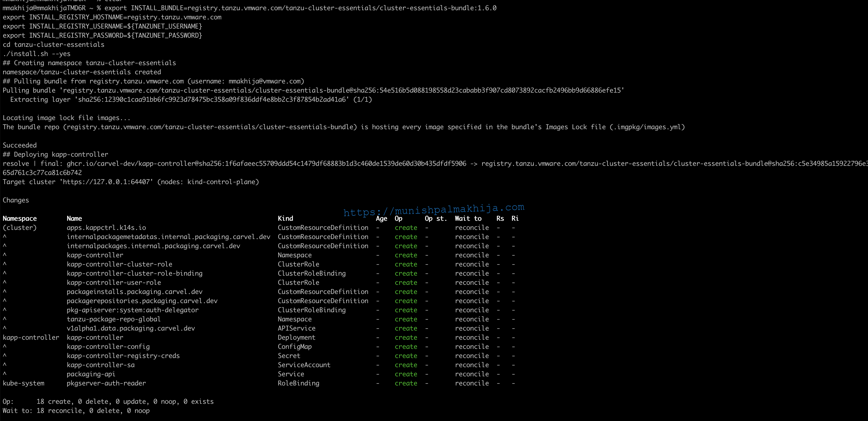Screen dimensions: 868x421
Task: Click 'namespace/tanzu-cluster-essentials created' output line
Action: (x=82, y=72)
